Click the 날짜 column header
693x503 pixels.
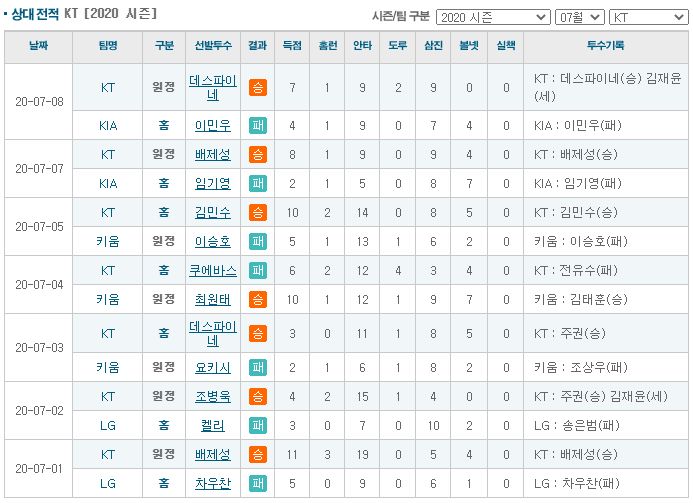[38, 45]
